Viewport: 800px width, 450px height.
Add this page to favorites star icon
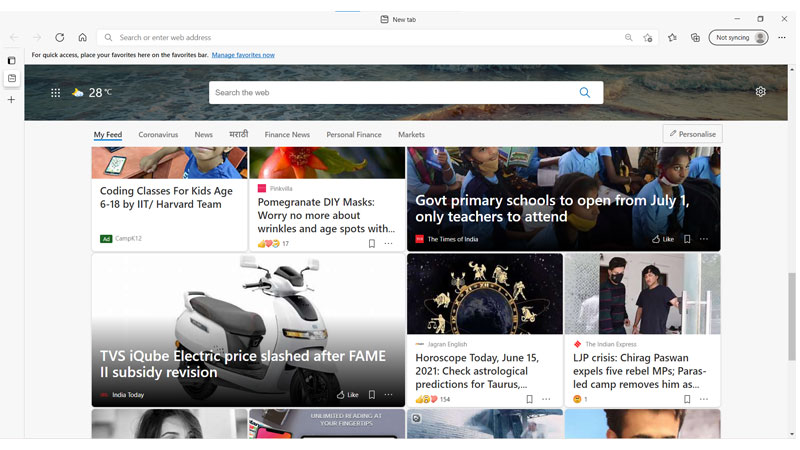click(648, 37)
